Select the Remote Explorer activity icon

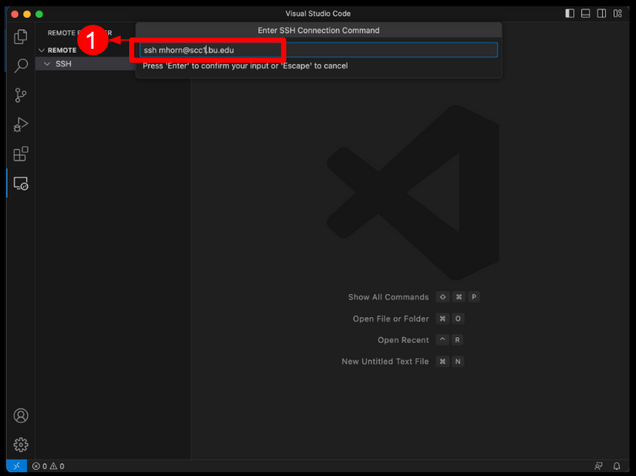(21, 184)
